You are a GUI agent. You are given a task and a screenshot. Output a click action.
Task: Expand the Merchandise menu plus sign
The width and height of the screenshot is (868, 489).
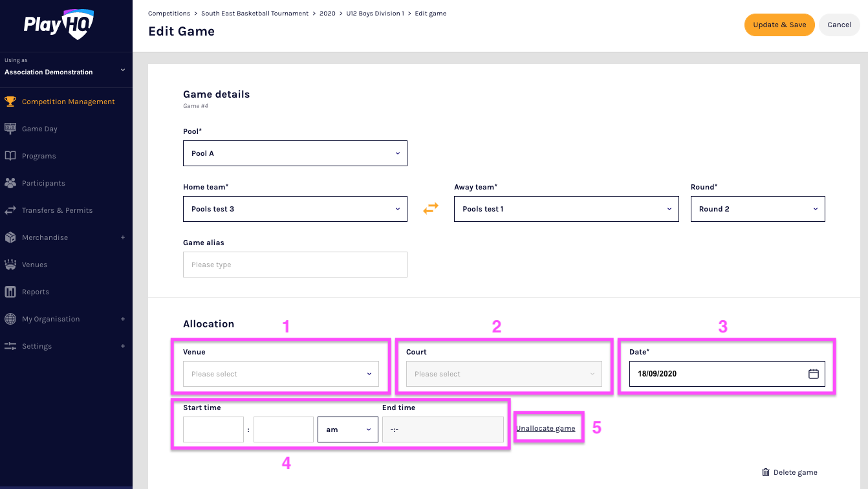[123, 237]
